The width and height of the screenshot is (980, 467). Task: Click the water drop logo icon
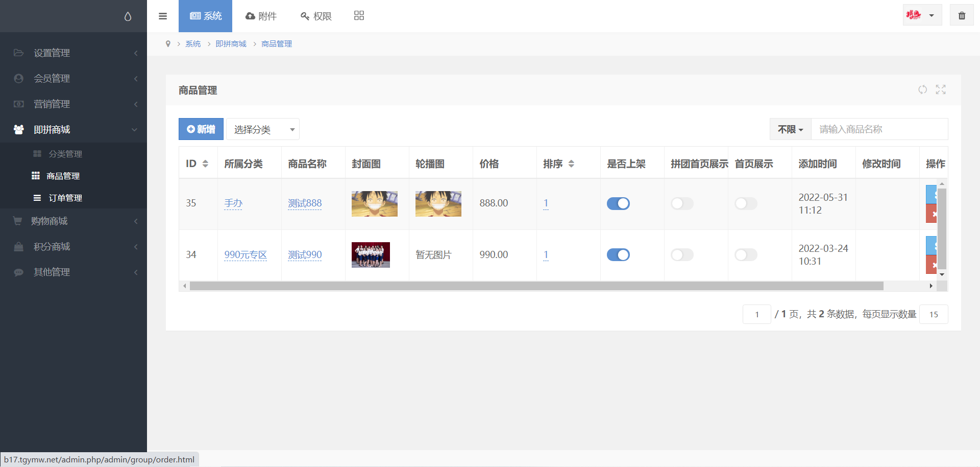point(128,16)
